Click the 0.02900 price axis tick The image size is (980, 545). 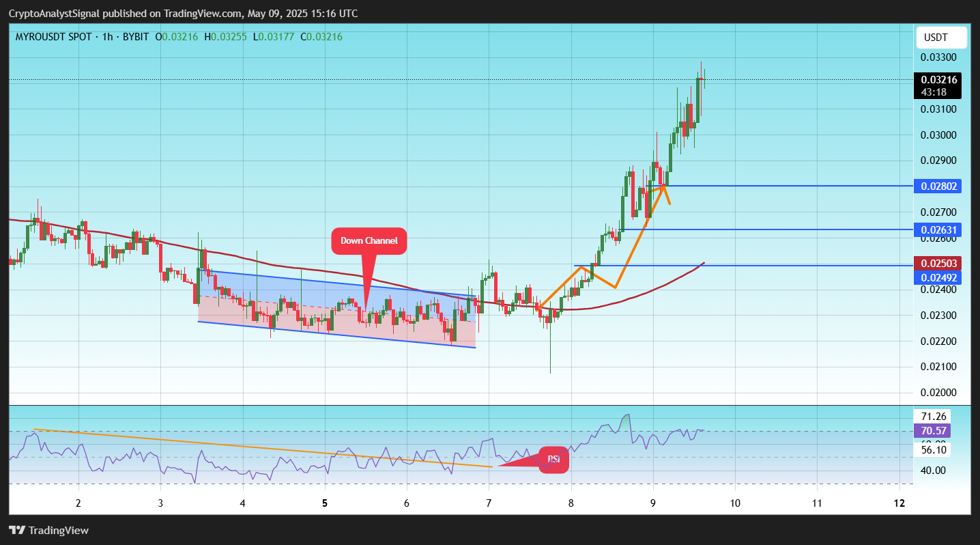tap(939, 161)
